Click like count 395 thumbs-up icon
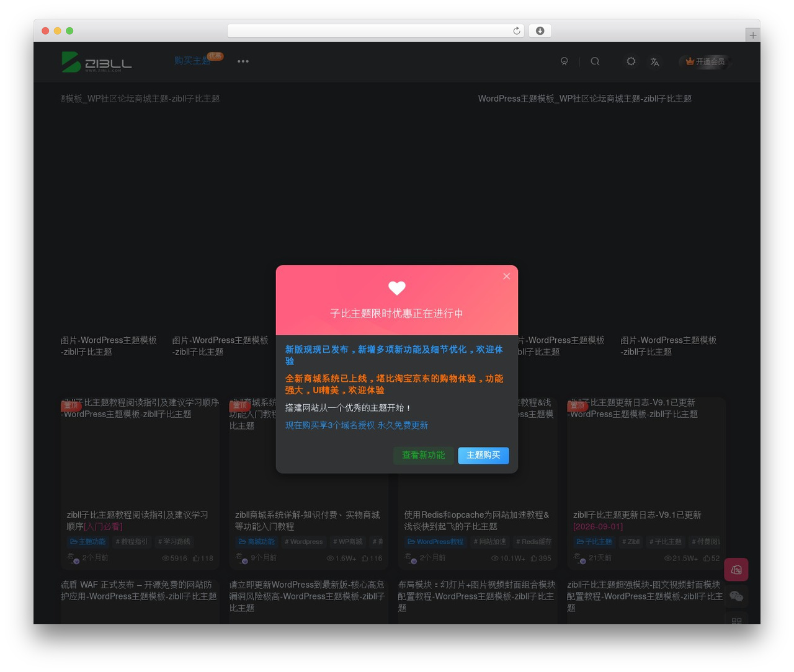Viewport: 794px width, 672px height. (x=533, y=559)
